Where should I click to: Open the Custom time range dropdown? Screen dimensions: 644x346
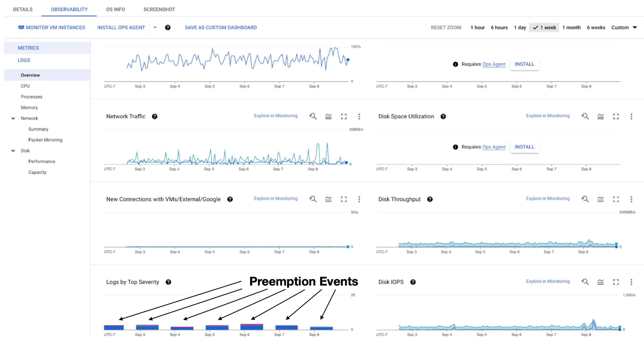pos(624,28)
